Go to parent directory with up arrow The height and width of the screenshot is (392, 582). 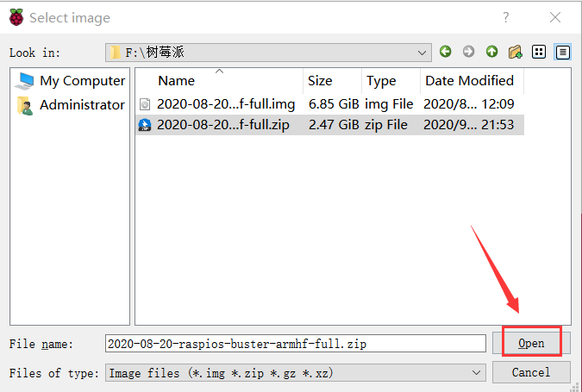coord(492,51)
